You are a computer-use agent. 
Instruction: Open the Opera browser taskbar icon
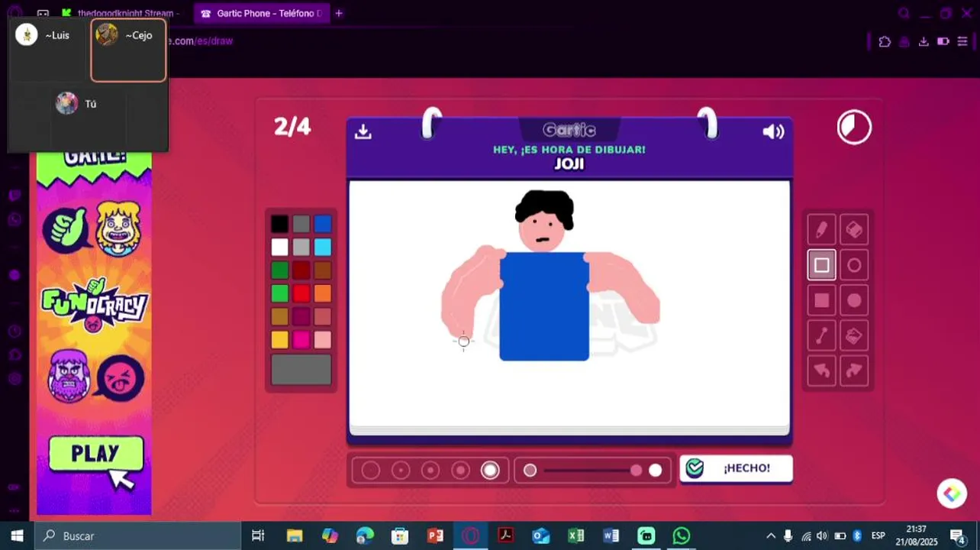tap(470, 535)
